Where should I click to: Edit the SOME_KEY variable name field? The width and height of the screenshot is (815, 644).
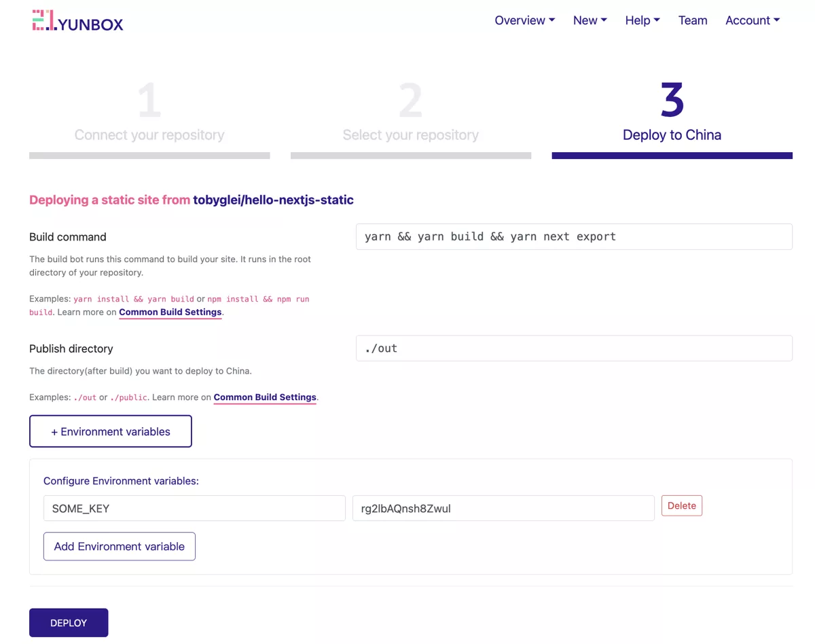(x=194, y=508)
